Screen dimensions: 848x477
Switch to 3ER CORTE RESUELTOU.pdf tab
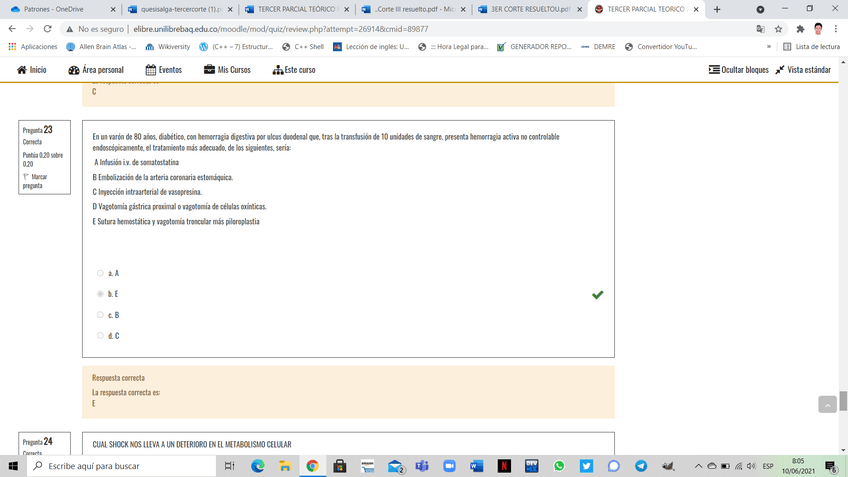pos(530,9)
